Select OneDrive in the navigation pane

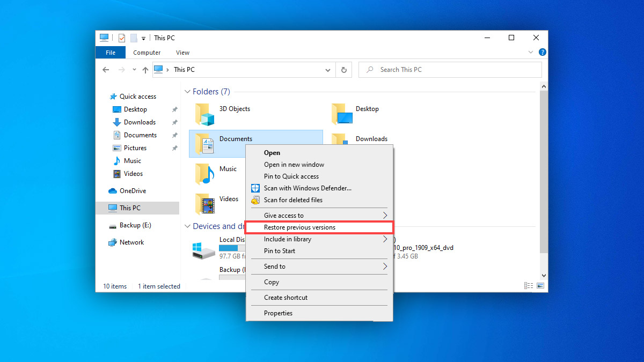[x=133, y=191]
